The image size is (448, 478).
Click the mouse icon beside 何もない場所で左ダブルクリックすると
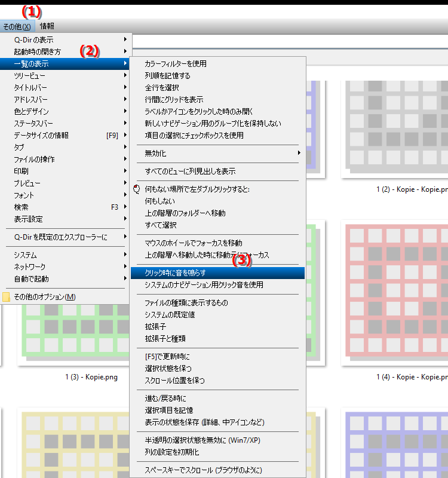[137, 189]
